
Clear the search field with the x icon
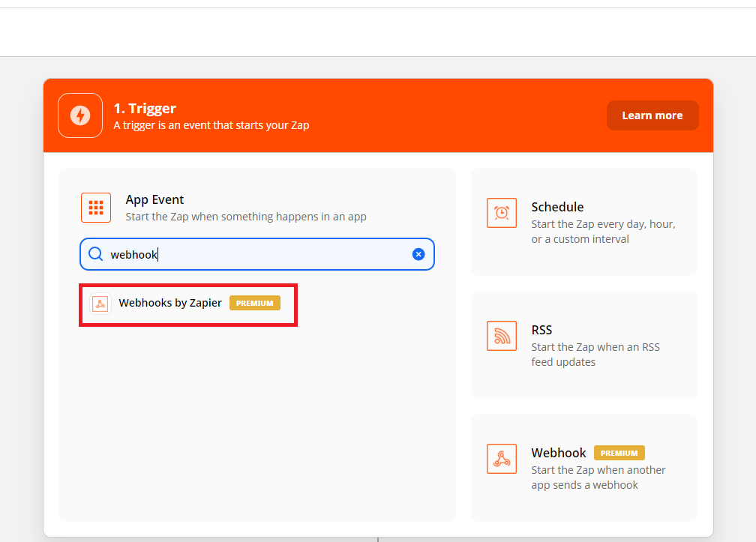[x=418, y=254]
